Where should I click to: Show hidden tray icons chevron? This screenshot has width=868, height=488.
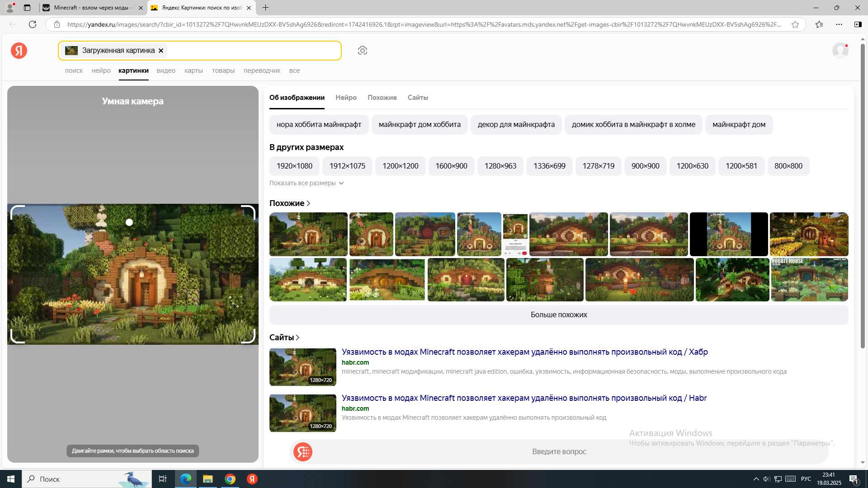(756, 479)
